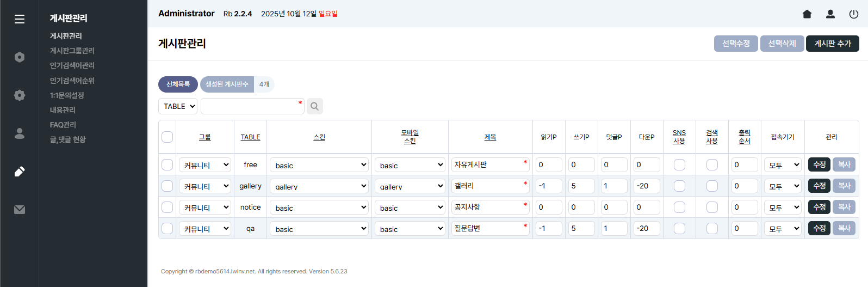The width and height of the screenshot is (868, 287).
Task: Open access device dropdown for notice row
Action: [x=783, y=207]
